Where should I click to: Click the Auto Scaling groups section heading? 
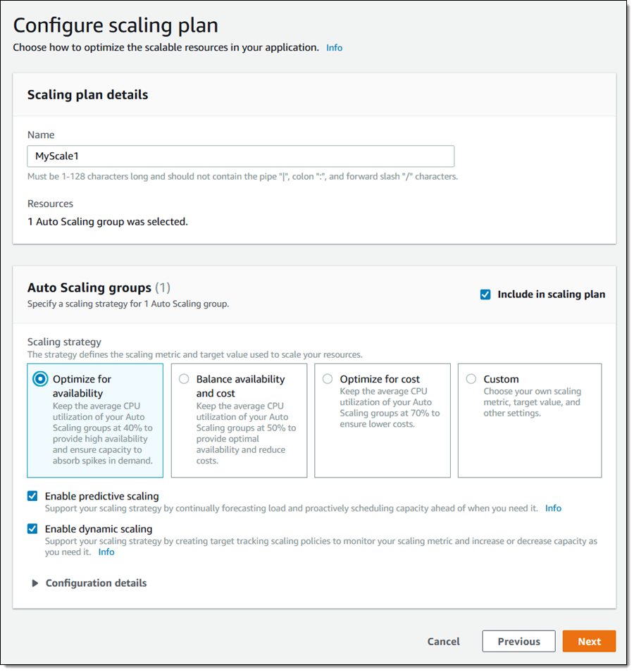89,287
